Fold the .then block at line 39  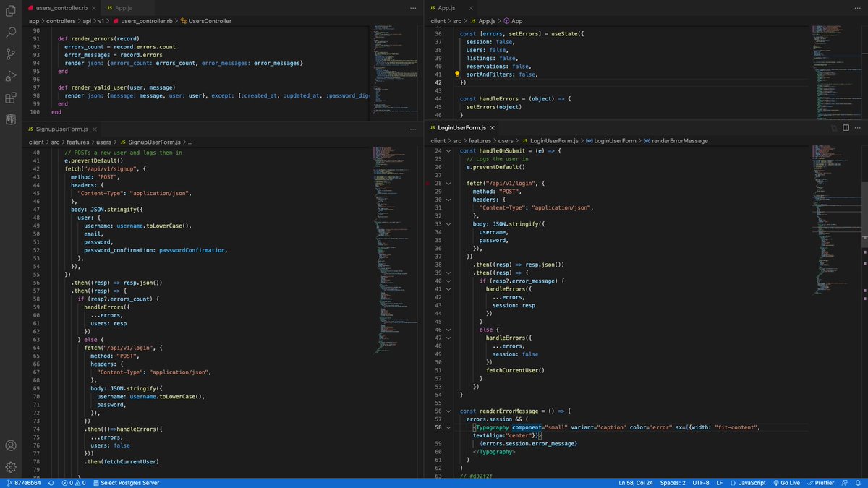pos(448,273)
